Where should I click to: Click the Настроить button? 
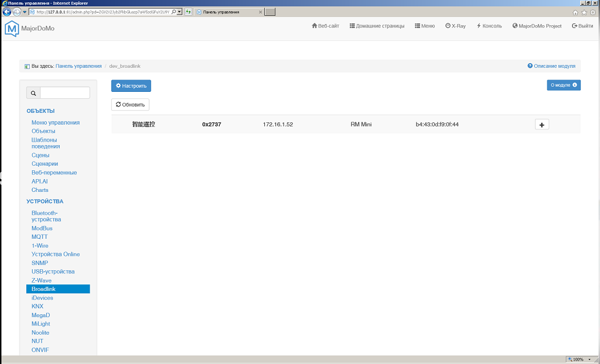(x=131, y=86)
